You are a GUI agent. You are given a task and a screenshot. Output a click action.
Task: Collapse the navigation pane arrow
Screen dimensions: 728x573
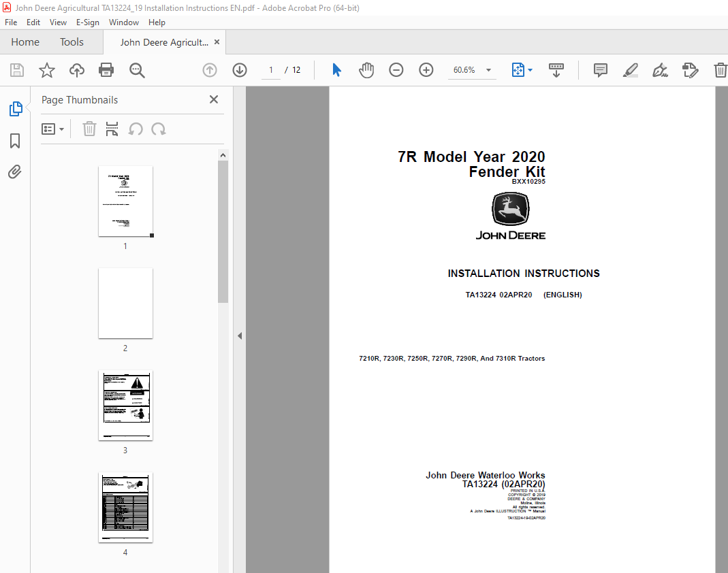(x=240, y=335)
